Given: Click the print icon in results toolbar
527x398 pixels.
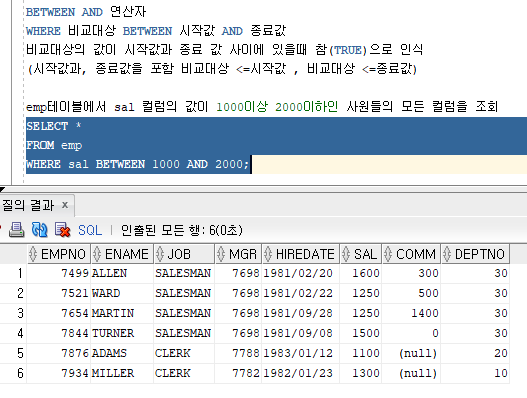Looking at the screenshot, I should point(16,230).
